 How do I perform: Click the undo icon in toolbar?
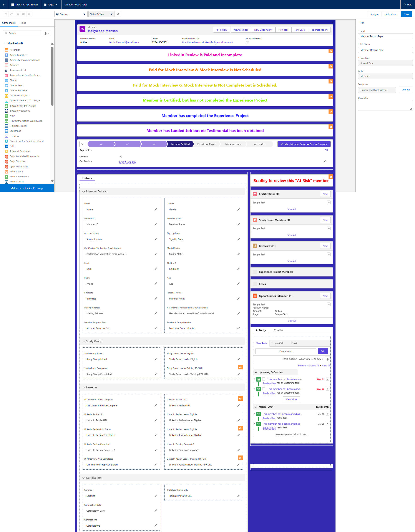[6, 14]
